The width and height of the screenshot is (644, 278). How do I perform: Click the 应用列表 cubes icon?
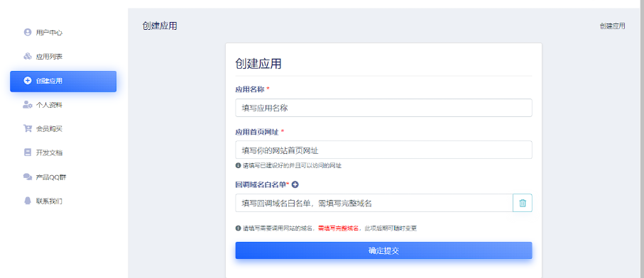coord(28,56)
